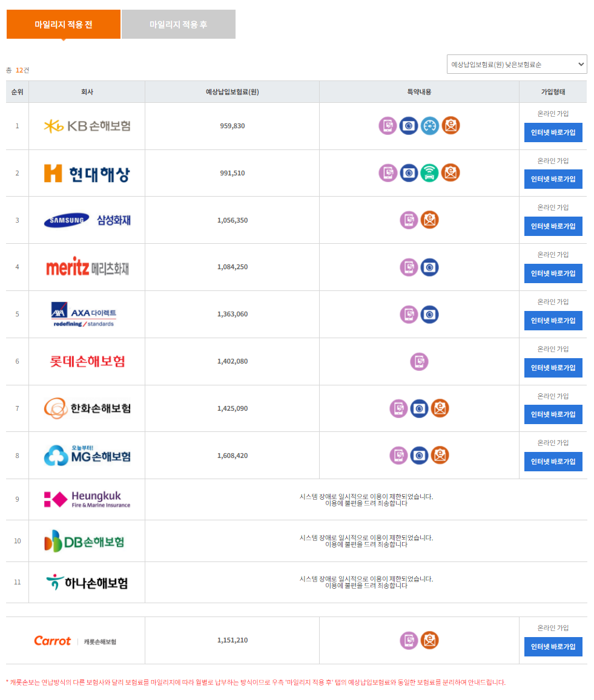Screen dimensions: 594x700
Task: Click the 하나손해보험 logo
Action: coord(87,583)
